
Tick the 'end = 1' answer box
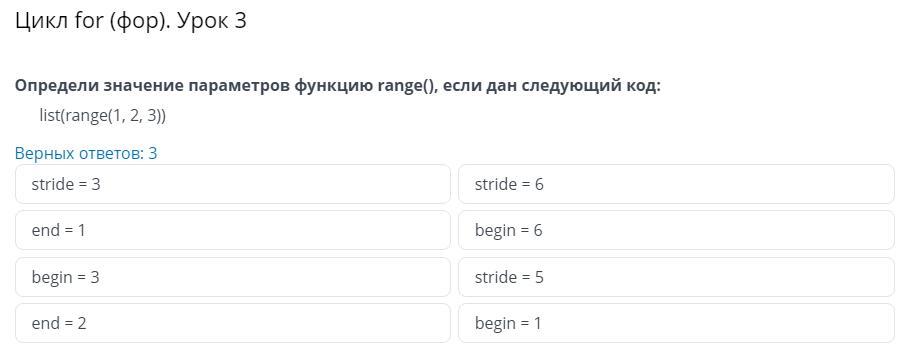(x=233, y=230)
